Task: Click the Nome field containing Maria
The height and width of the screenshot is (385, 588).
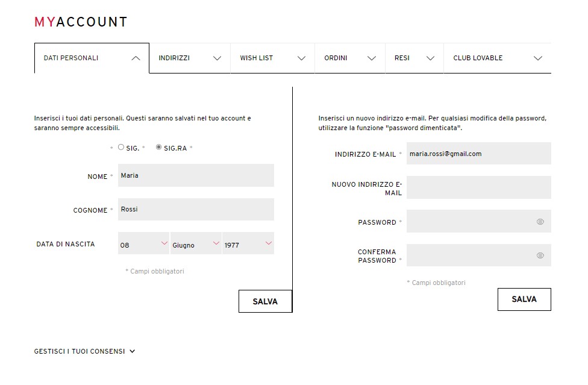Action: 196,175
